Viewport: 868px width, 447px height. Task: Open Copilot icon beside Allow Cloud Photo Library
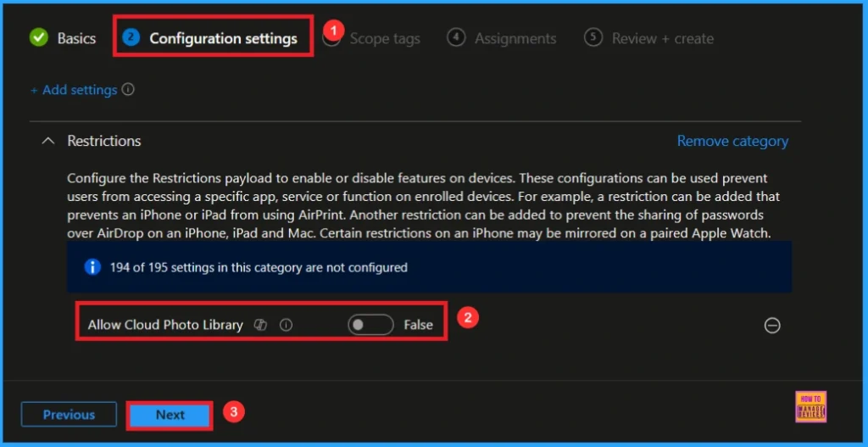(x=260, y=325)
